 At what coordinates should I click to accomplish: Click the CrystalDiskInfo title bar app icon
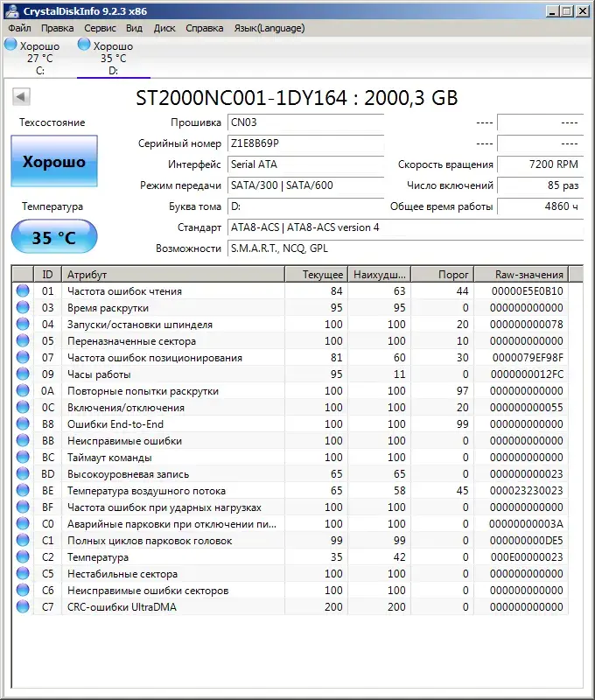[10, 10]
